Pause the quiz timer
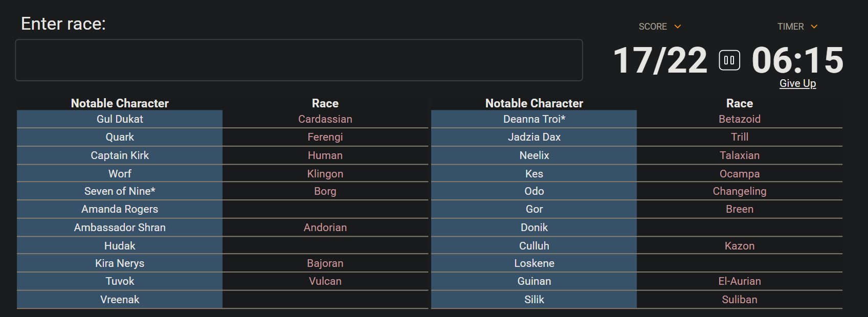Image resolution: width=868 pixels, height=317 pixels. point(729,60)
